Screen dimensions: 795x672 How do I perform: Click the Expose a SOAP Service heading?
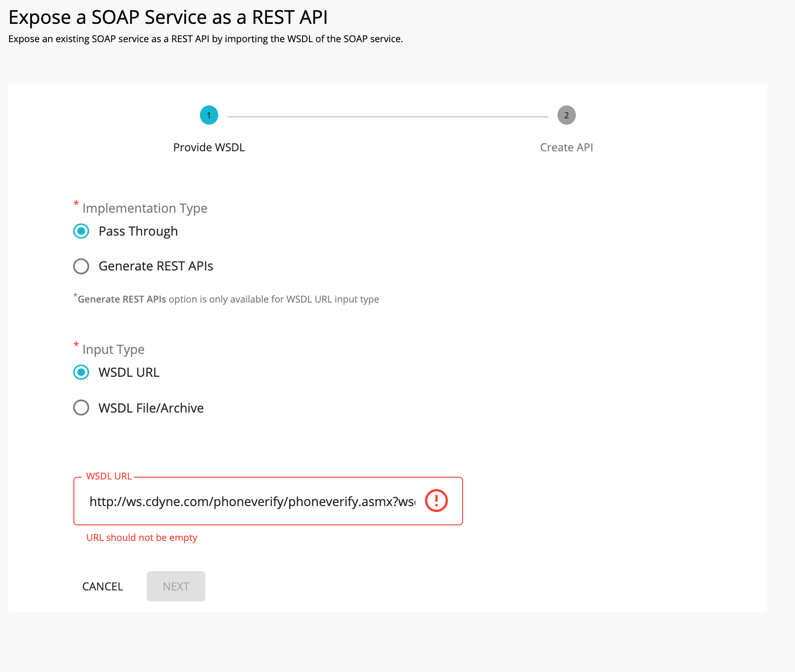coord(168,17)
